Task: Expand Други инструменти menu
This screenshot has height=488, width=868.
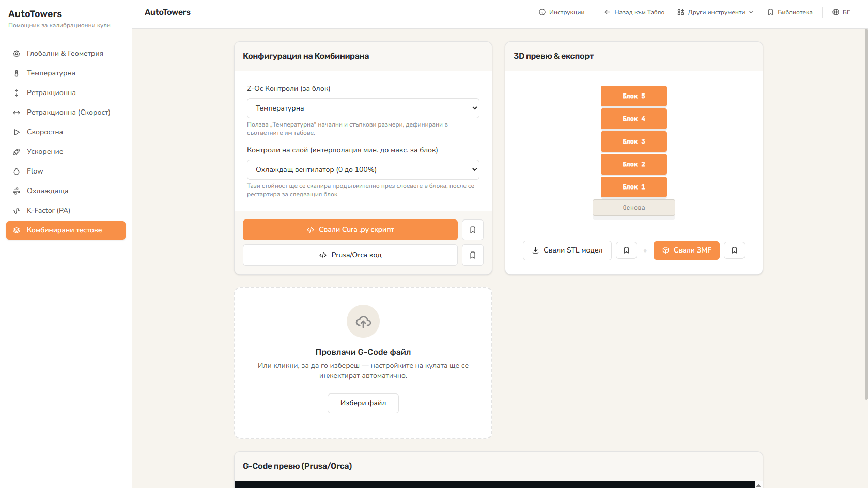Action: (715, 12)
